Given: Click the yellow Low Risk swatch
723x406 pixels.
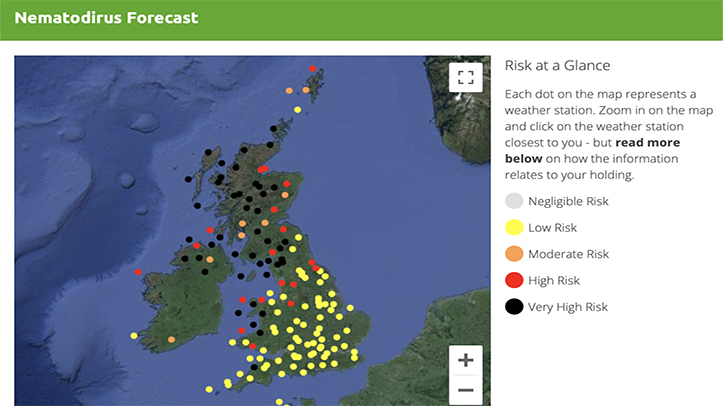Looking at the screenshot, I should pos(514,227).
